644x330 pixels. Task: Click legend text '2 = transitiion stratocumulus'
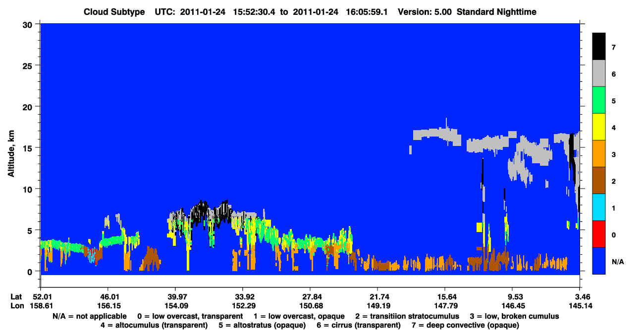[x=407, y=316]
